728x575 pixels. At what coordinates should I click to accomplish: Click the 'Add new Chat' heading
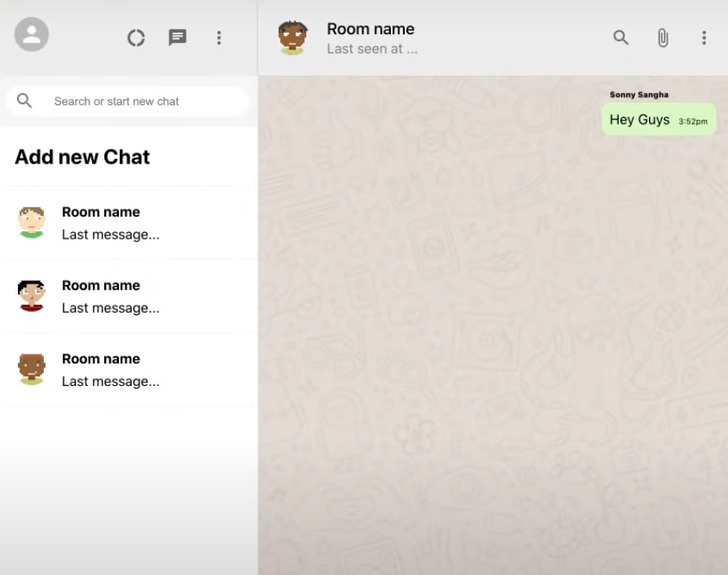(82, 156)
